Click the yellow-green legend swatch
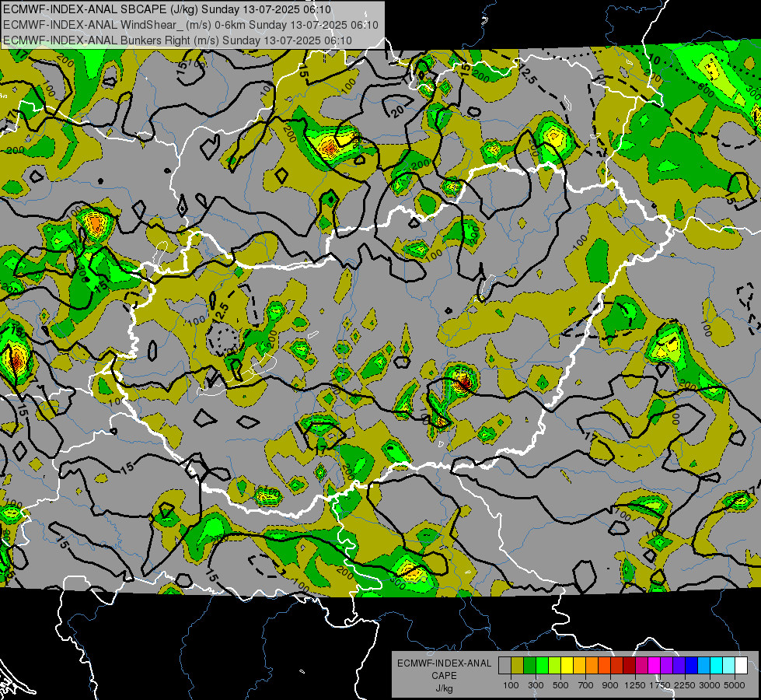 pos(555,666)
